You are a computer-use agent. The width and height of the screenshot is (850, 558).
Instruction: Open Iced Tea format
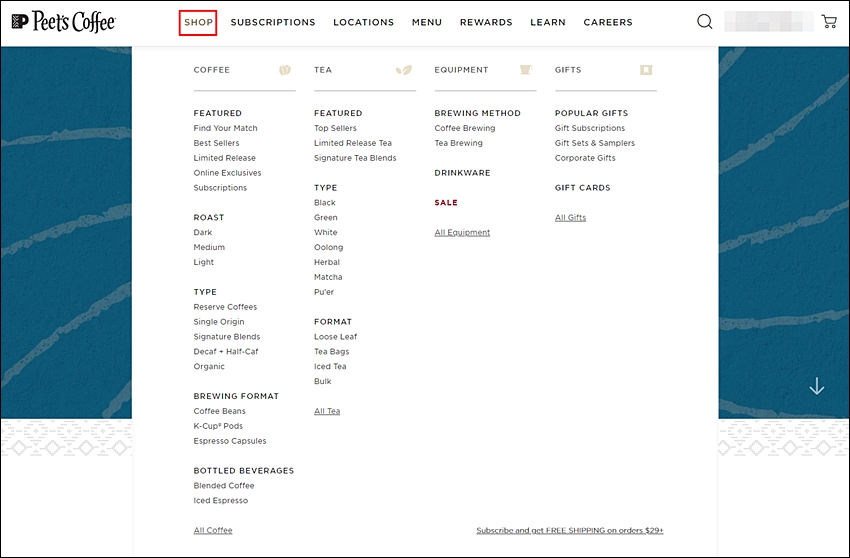330,367
